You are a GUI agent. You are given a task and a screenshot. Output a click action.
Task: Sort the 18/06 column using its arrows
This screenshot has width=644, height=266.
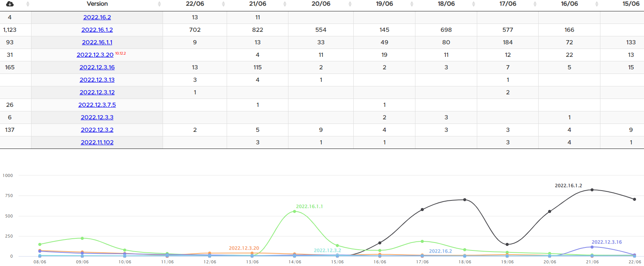[x=473, y=4]
